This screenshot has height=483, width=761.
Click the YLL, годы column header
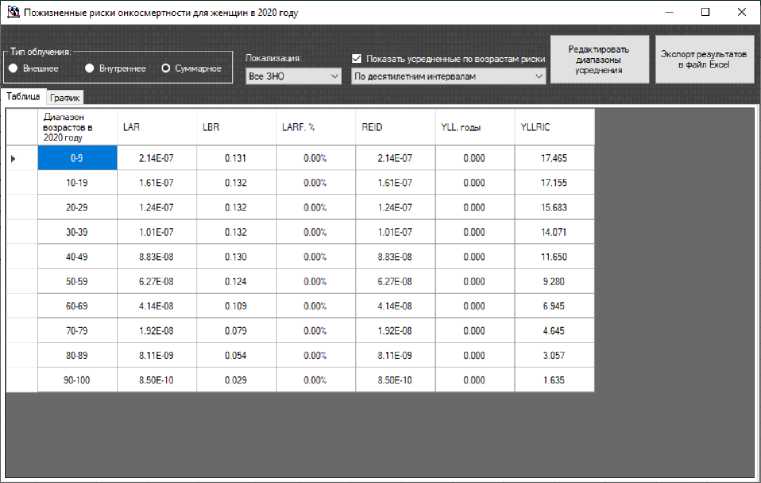(475, 127)
